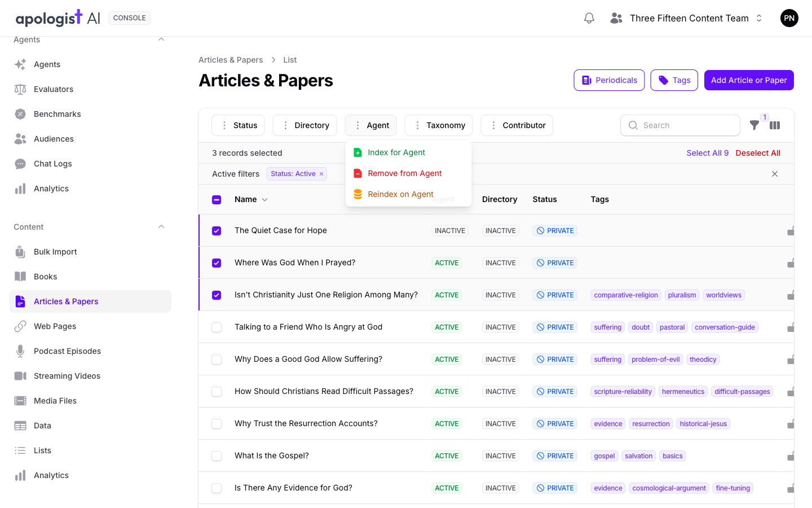Click the fine-tuning tag
Viewport: 812px width, 508px height.
[732, 488]
